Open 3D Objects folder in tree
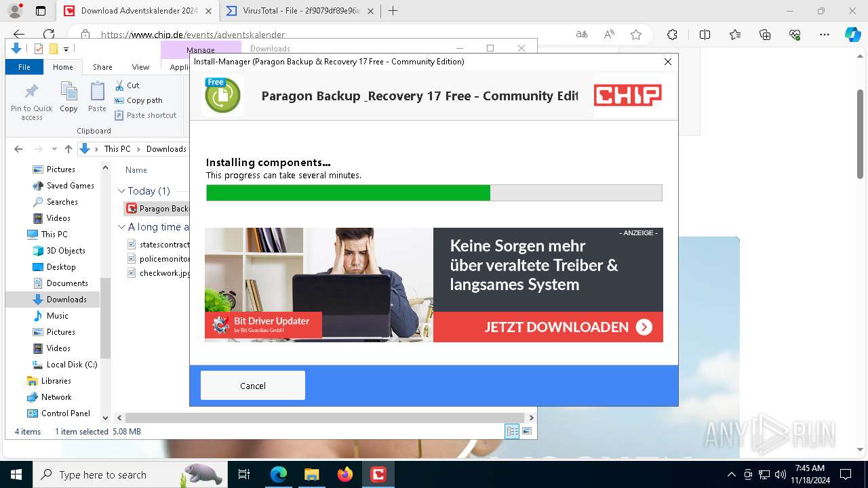Screen dimensions: 868x488 pos(66,251)
